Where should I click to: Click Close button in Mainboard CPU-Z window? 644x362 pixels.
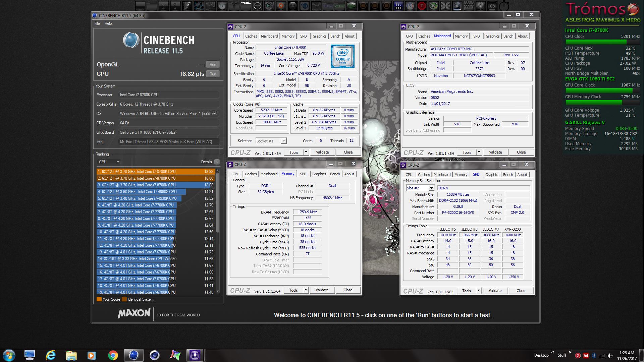pyautogui.click(x=521, y=152)
